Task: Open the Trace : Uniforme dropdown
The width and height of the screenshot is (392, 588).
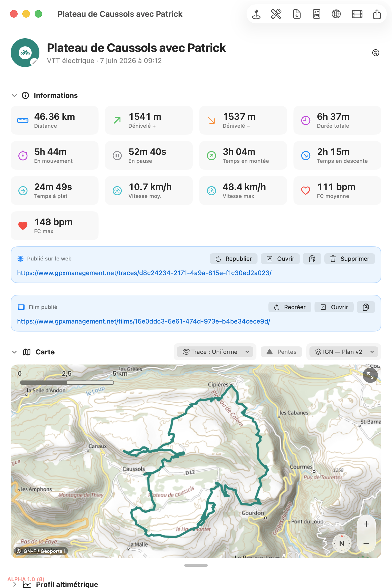Action: (x=215, y=352)
